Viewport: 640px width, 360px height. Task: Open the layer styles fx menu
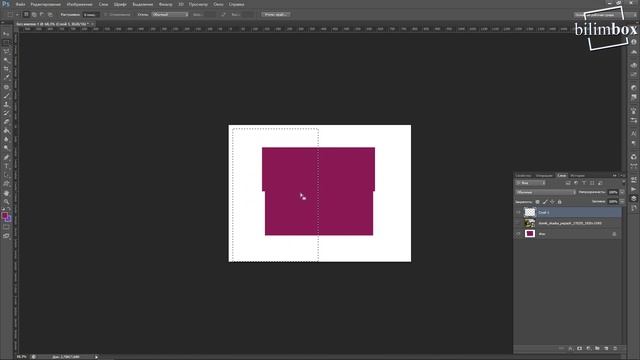click(570, 349)
